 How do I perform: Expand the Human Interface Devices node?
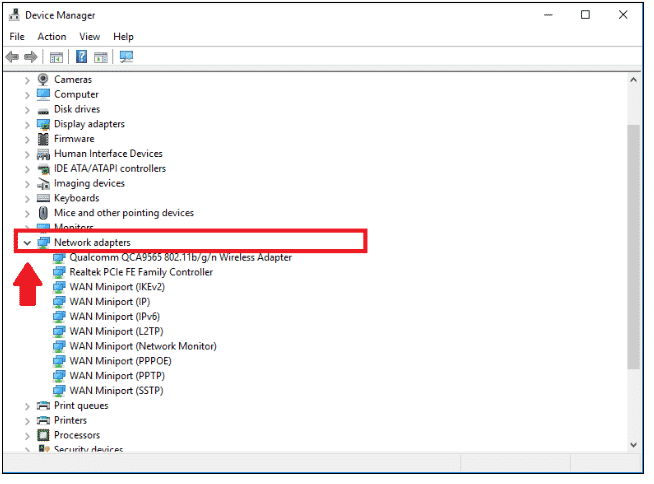pyautogui.click(x=27, y=154)
